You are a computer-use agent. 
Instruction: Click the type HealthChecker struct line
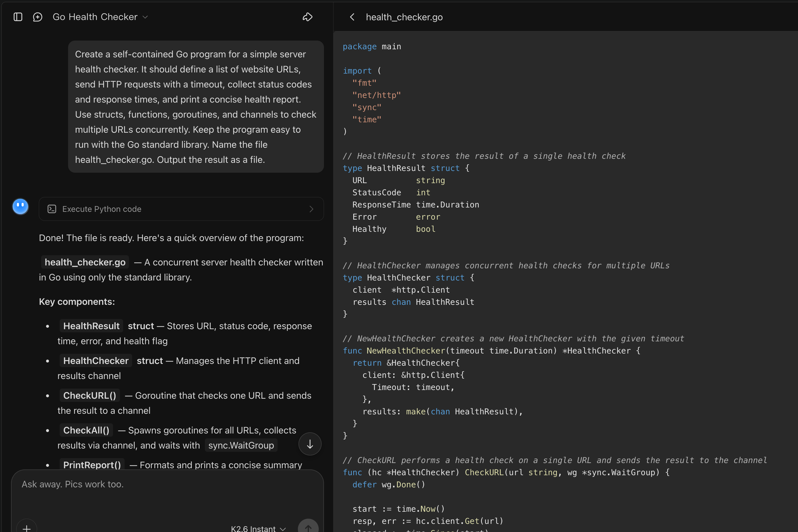pyautogui.click(x=409, y=278)
